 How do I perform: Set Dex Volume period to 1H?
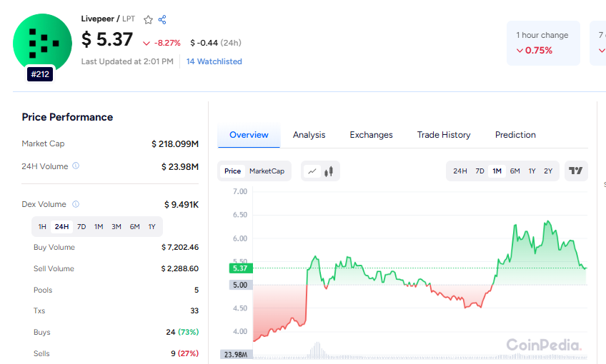[42, 226]
